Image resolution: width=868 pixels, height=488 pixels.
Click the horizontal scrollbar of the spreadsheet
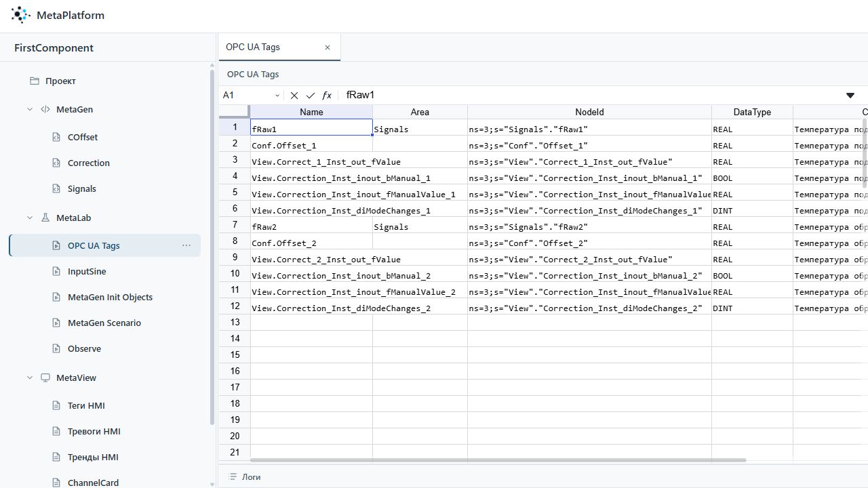pos(498,460)
